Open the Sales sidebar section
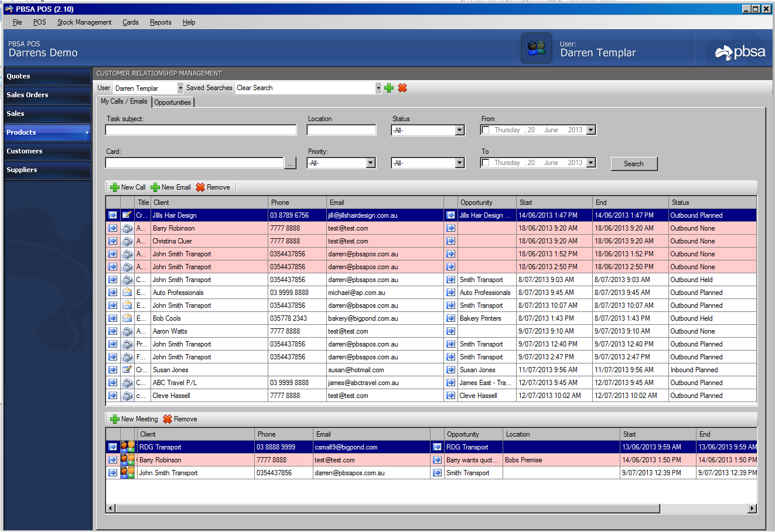The width and height of the screenshot is (775, 532). click(x=47, y=114)
